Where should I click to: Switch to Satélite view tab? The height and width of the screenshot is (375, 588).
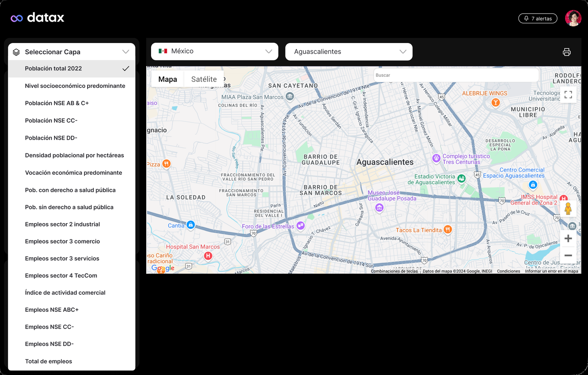[204, 79]
